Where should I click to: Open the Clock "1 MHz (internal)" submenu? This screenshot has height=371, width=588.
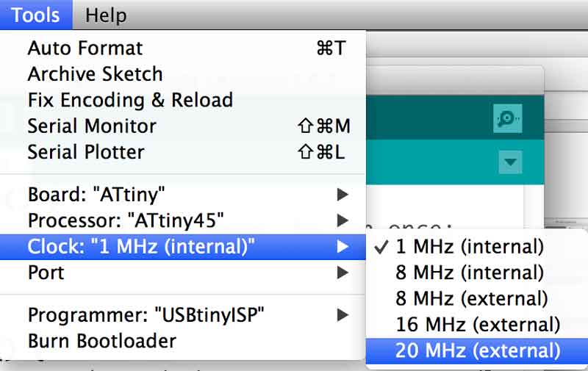coord(182,247)
